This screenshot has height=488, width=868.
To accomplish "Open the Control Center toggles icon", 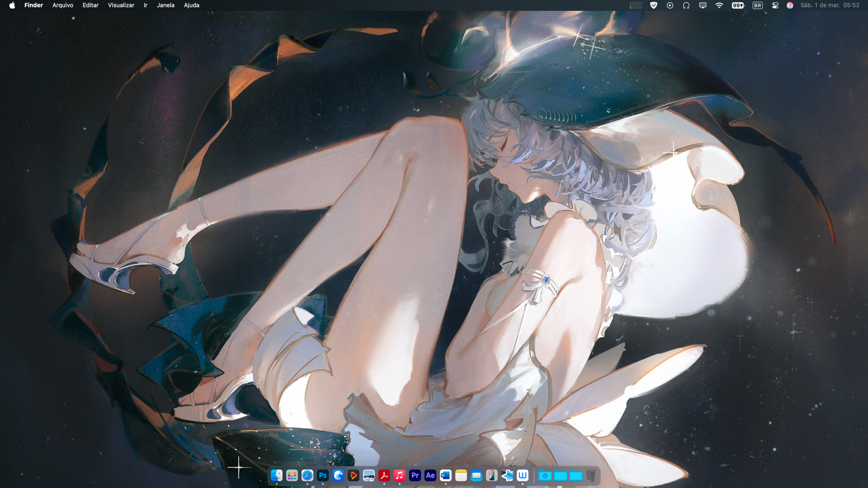I will point(775,5).
